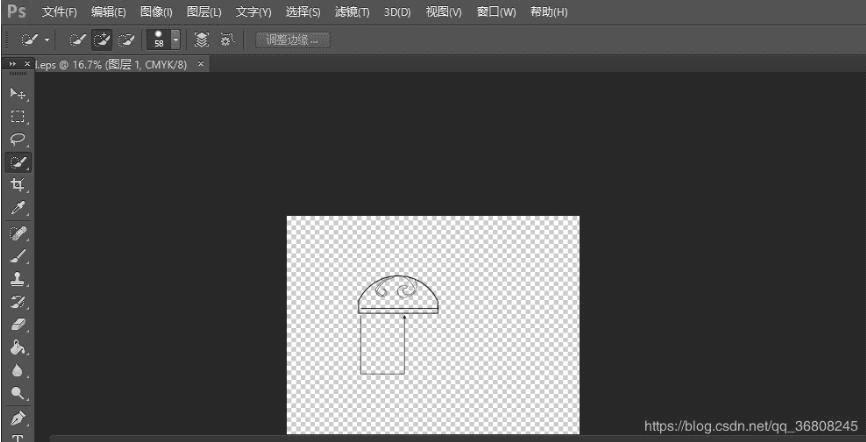Select the Move tool

(x=18, y=94)
